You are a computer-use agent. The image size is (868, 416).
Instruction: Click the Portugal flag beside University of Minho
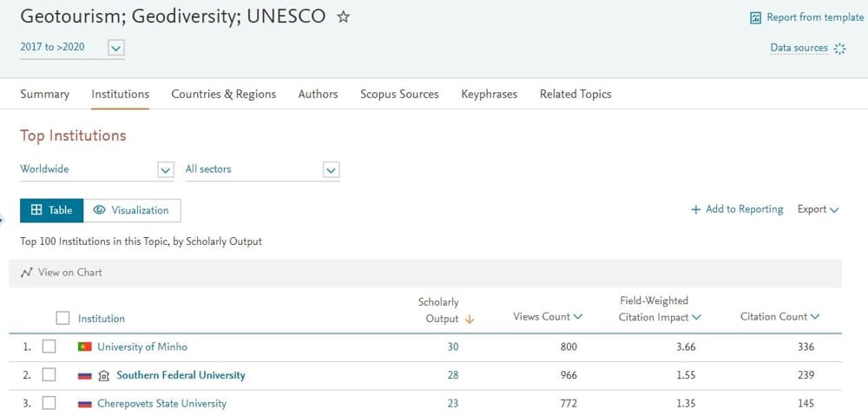[85, 347]
